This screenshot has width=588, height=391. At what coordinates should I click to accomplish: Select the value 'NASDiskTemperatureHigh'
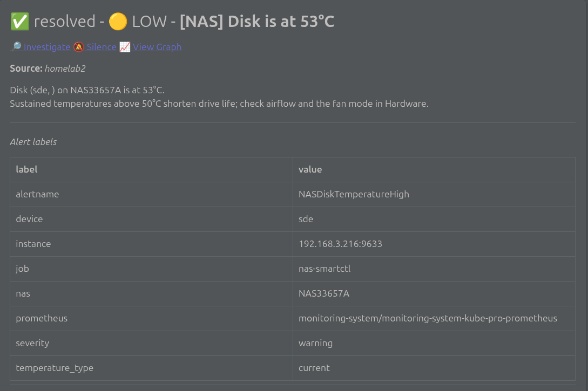(354, 194)
